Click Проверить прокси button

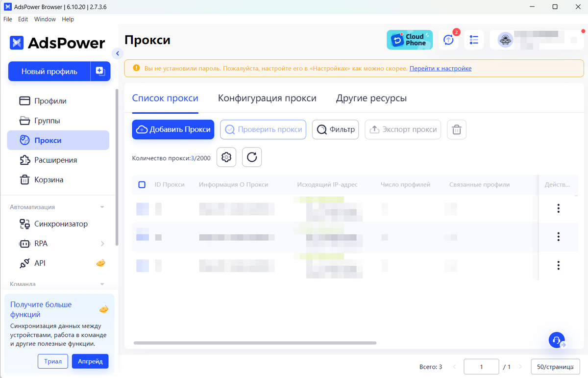[x=263, y=129]
